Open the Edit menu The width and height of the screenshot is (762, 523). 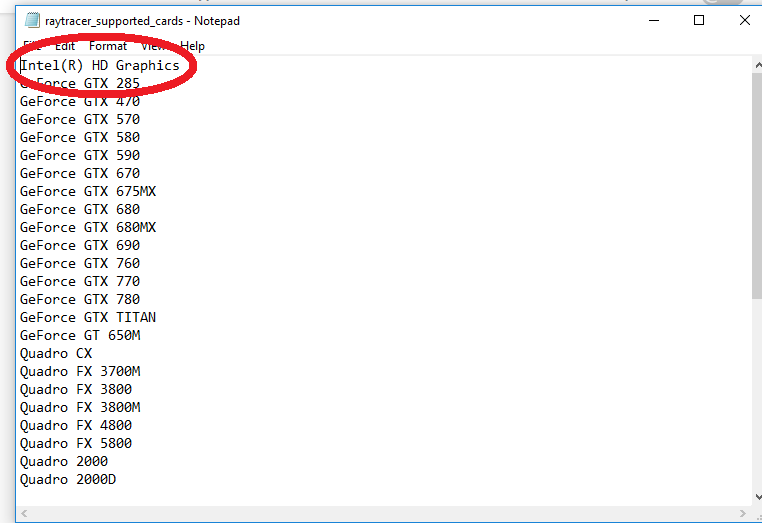(65, 46)
